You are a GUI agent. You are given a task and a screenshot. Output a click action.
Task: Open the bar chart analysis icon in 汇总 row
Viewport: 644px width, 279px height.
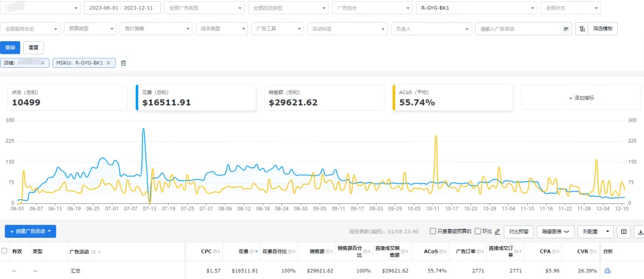coord(608,271)
